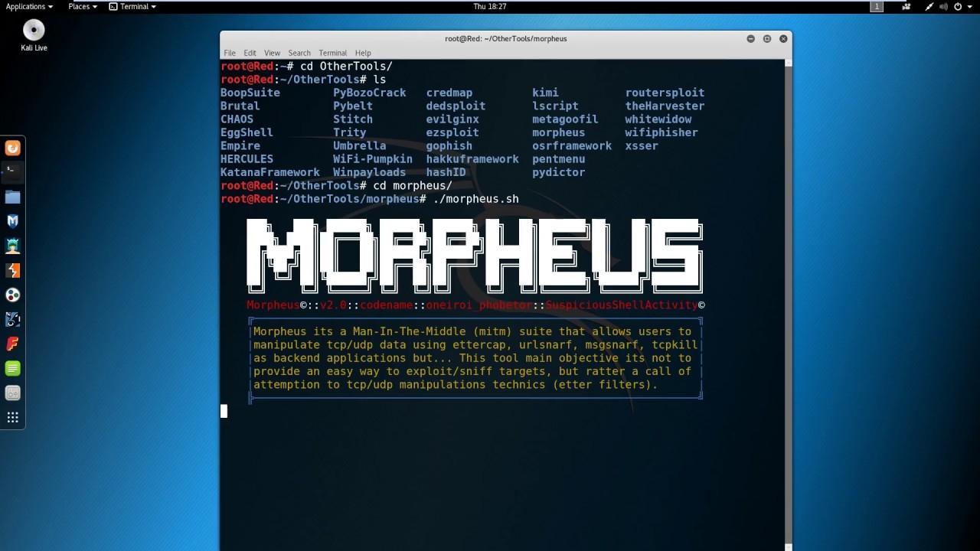The image size is (980, 551).
Task: Open Burp Suite lightning icon in dock
Action: 12,270
